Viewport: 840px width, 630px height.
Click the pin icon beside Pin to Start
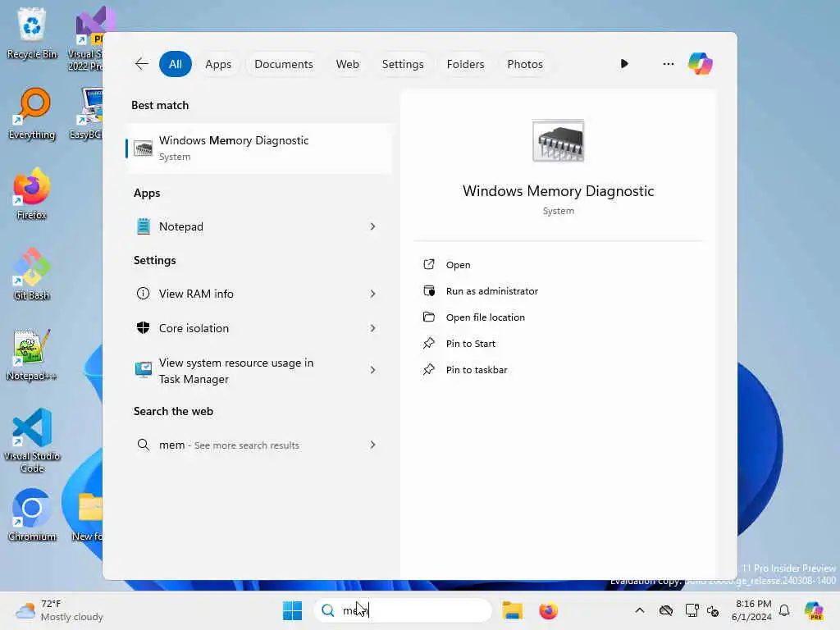[429, 343]
